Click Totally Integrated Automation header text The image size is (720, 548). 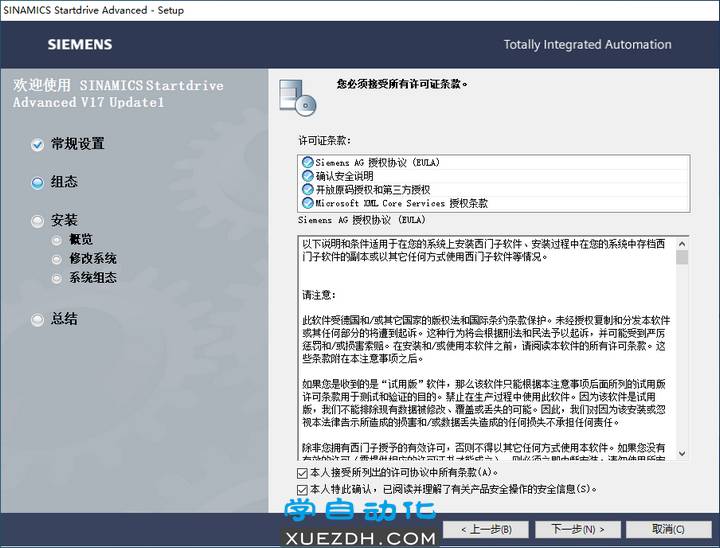click(x=587, y=45)
